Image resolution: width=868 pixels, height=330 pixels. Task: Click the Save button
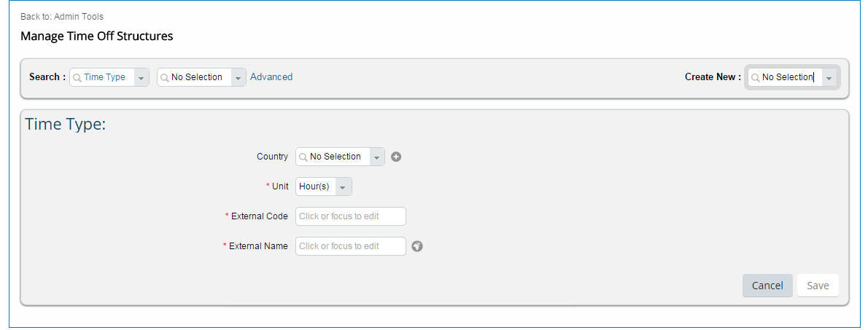point(818,286)
